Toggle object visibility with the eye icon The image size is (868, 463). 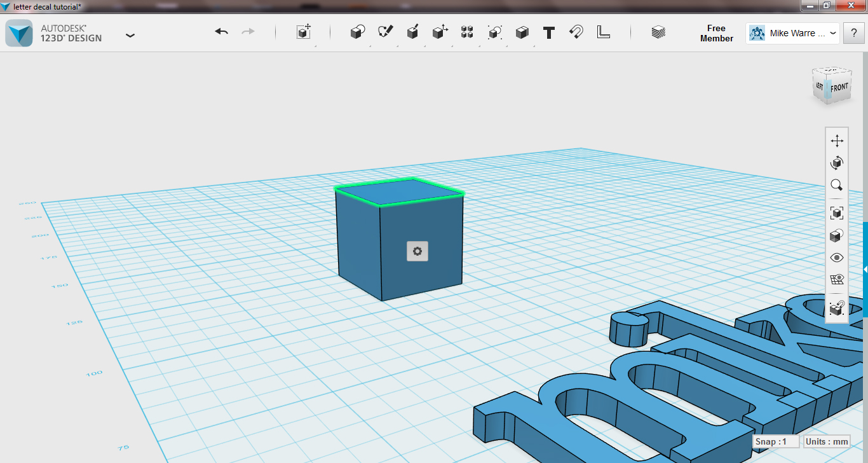(x=837, y=258)
